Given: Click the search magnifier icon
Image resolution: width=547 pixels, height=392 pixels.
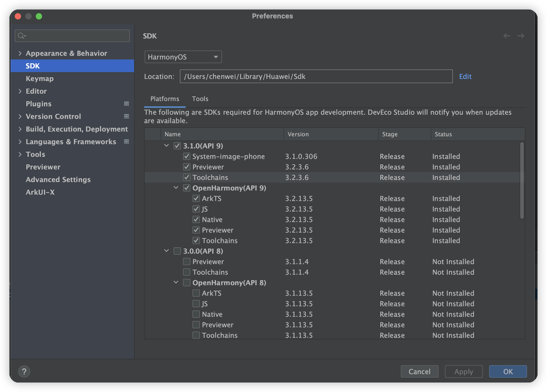Looking at the screenshot, I should (22, 36).
